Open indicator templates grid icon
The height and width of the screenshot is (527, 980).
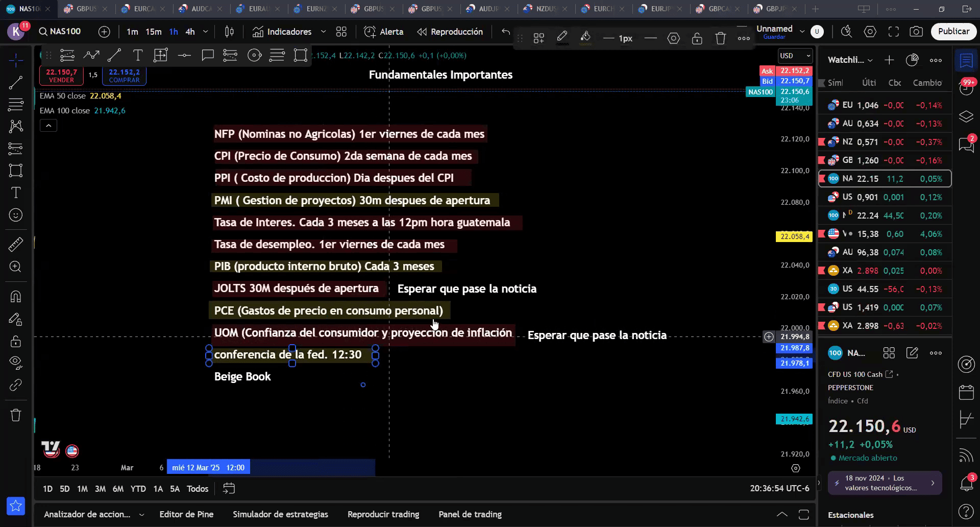click(x=341, y=32)
